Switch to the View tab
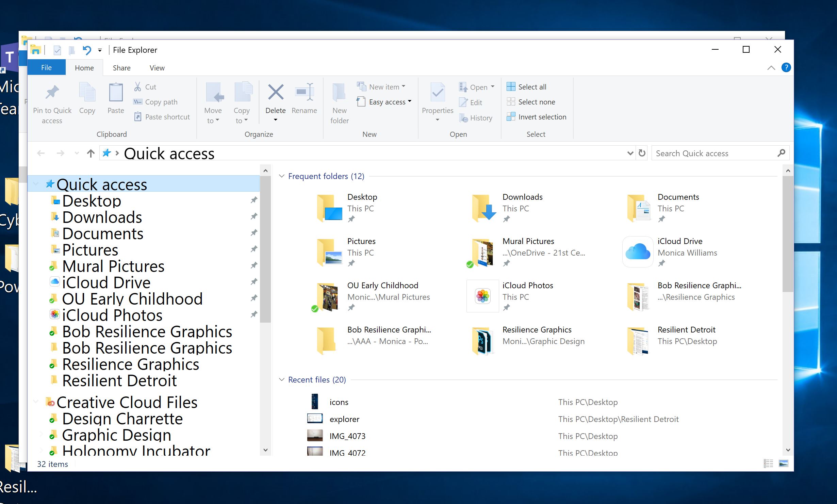 click(157, 68)
